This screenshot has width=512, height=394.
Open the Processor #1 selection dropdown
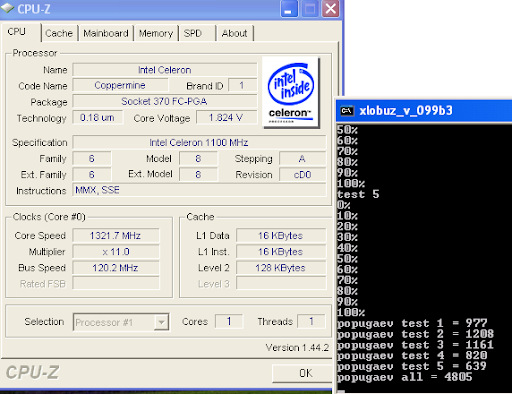pyautogui.click(x=121, y=322)
